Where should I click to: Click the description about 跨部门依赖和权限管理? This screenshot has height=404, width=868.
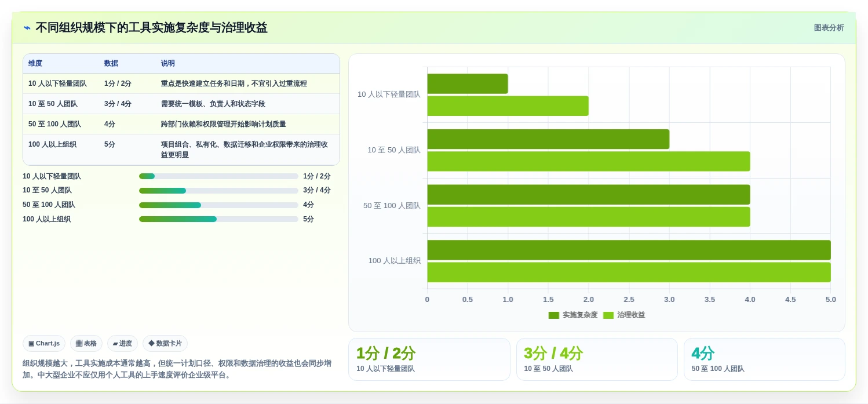tap(224, 124)
